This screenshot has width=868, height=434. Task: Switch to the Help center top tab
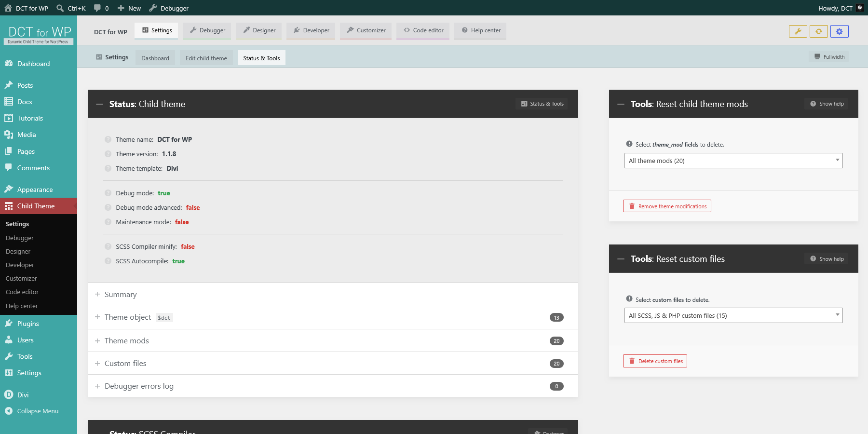pyautogui.click(x=481, y=30)
